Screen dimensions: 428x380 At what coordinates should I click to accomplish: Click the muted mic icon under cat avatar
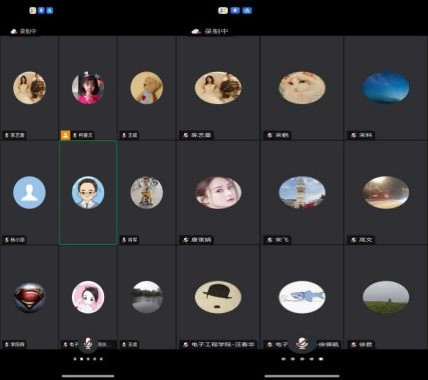(270, 135)
